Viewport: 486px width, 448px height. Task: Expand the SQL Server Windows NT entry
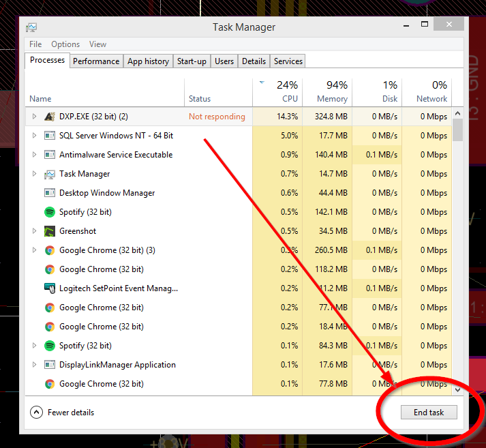point(34,136)
